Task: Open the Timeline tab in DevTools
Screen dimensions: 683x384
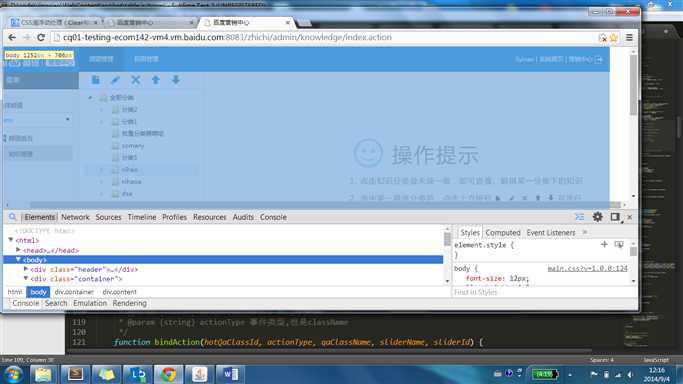Action: [x=142, y=217]
